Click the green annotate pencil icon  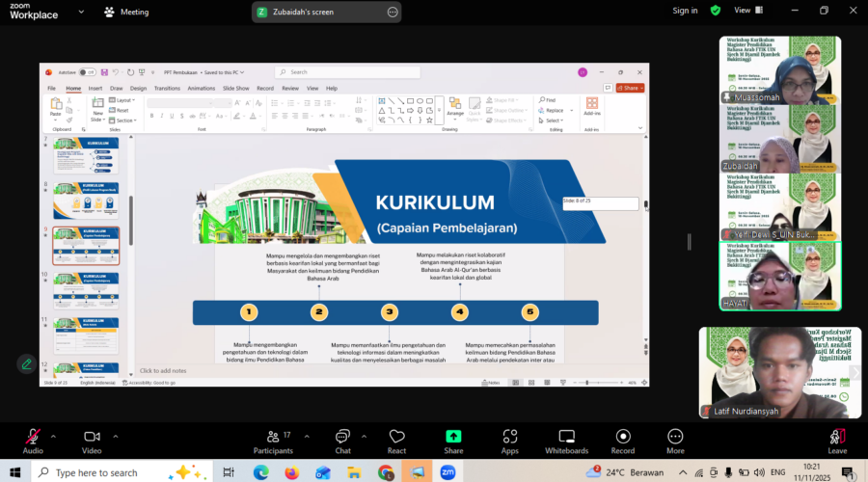click(26, 363)
